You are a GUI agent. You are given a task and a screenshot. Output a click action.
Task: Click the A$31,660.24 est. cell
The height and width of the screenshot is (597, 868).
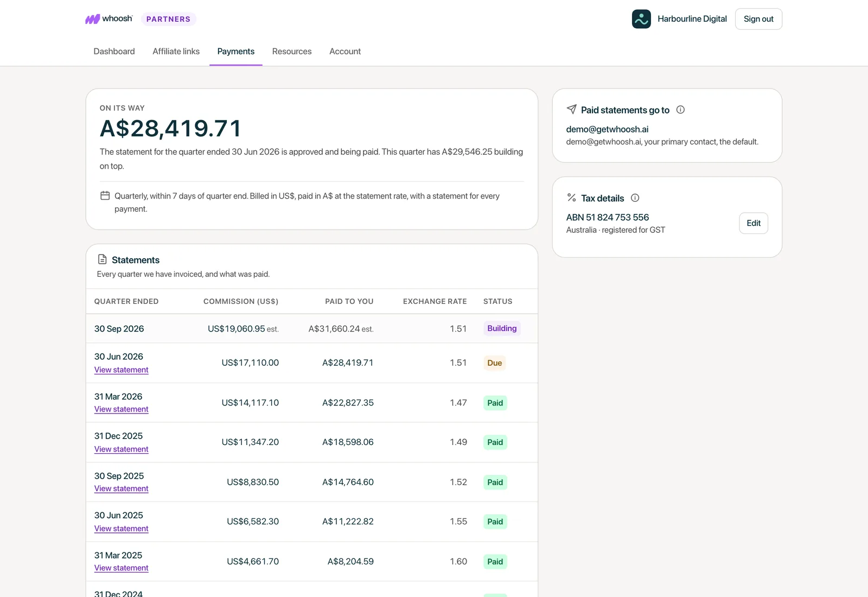point(341,329)
